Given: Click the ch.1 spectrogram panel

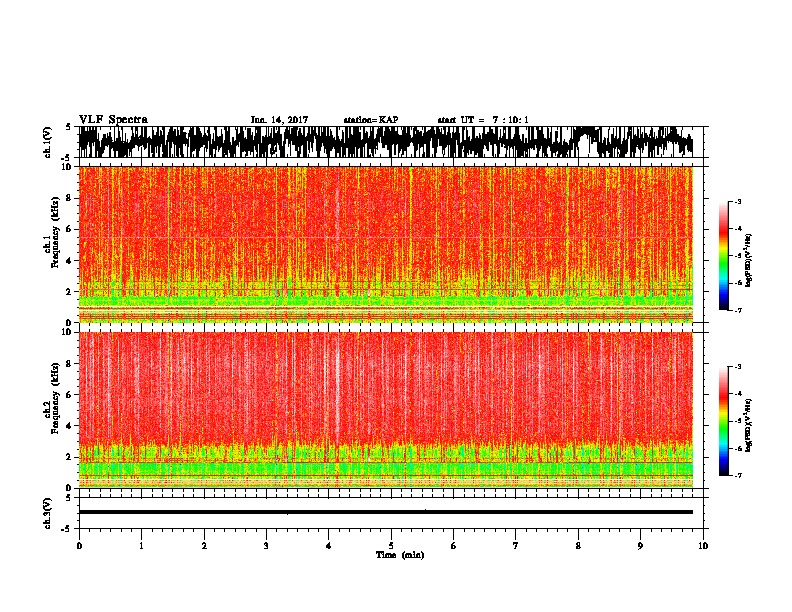Looking at the screenshot, I should [386, 244].
